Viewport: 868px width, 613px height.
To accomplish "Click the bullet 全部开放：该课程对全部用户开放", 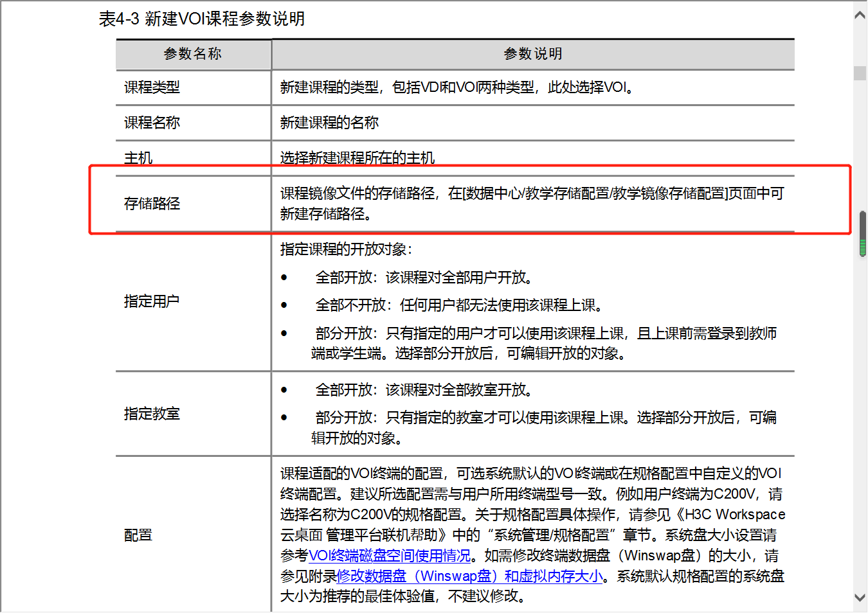I will pos(424,278).
